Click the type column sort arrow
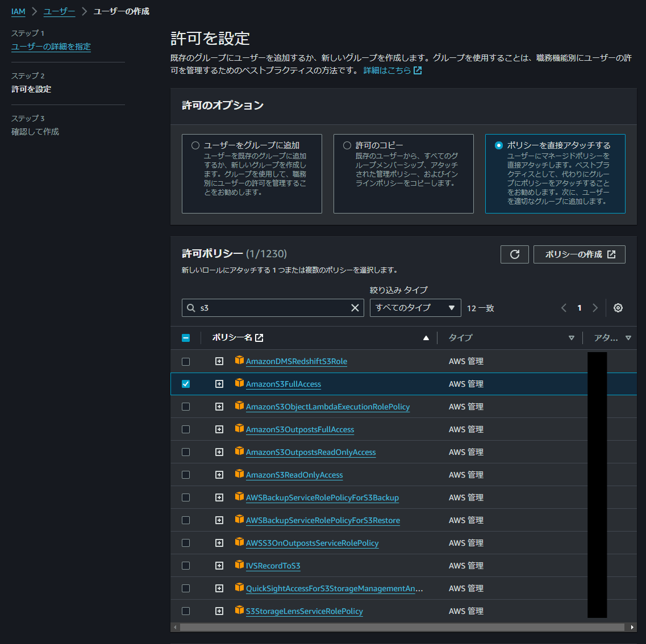Screen dimensions: 646x644 click(x=571, y=338)
